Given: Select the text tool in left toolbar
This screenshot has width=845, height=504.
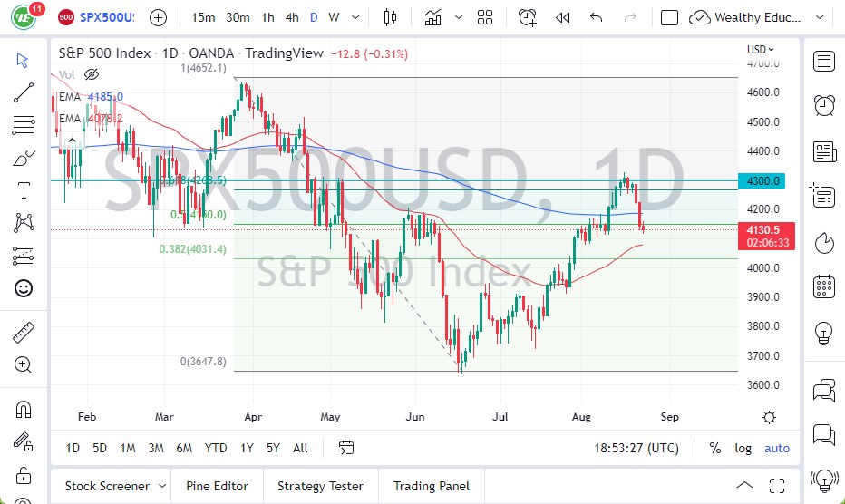Looking at the screenshot, I should point(24,190).
